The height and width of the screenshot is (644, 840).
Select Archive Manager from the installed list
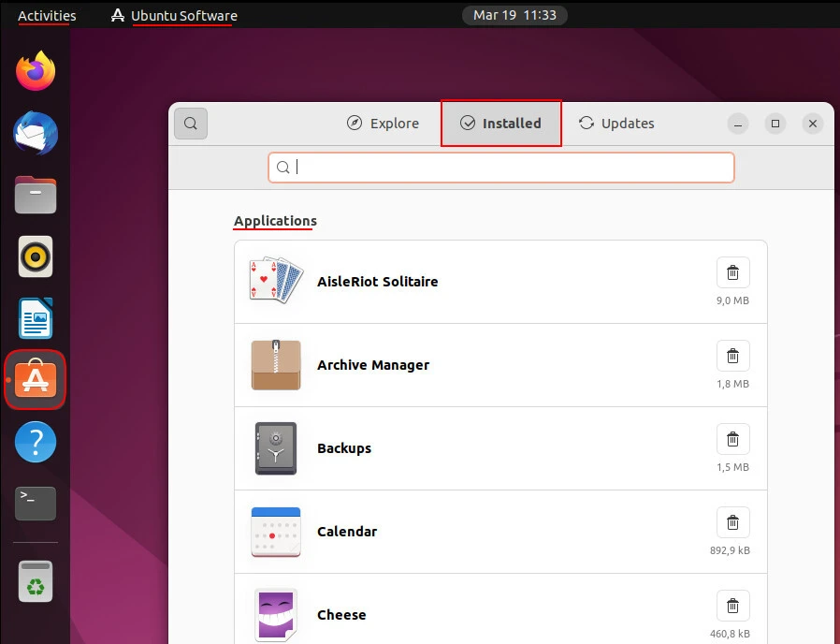pyautogui.click(x=373, y=364)
